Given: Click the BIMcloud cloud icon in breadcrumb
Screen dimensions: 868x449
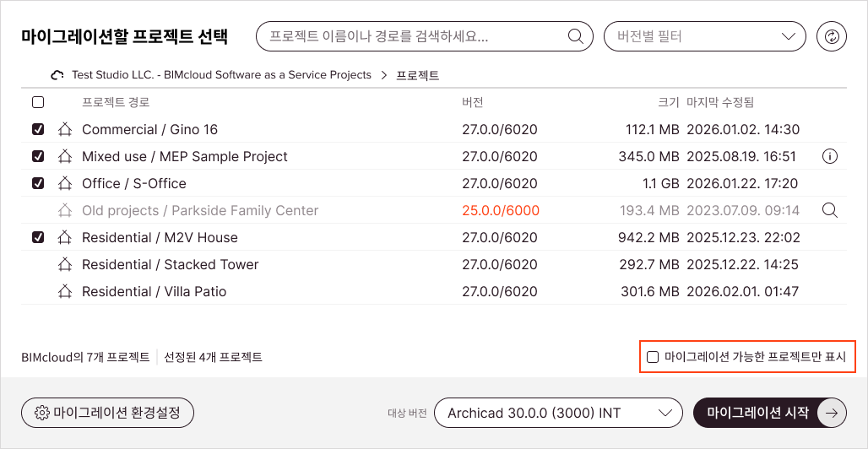Looking at the screenshot, I should point(57,75).
